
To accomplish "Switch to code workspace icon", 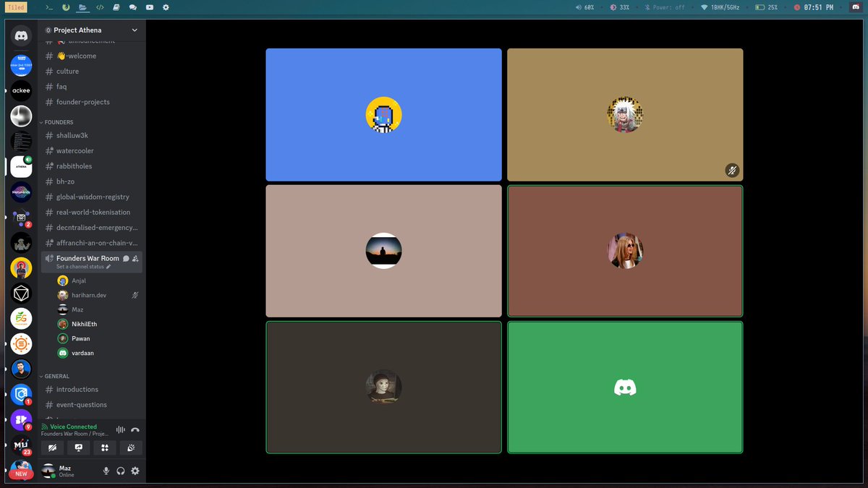I will [x=100, y=7].
